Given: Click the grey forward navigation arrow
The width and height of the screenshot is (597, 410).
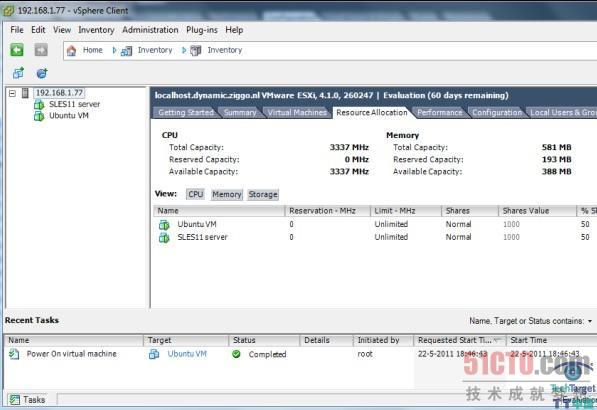Looking at the screenshot, I should [x=41, y=50].
